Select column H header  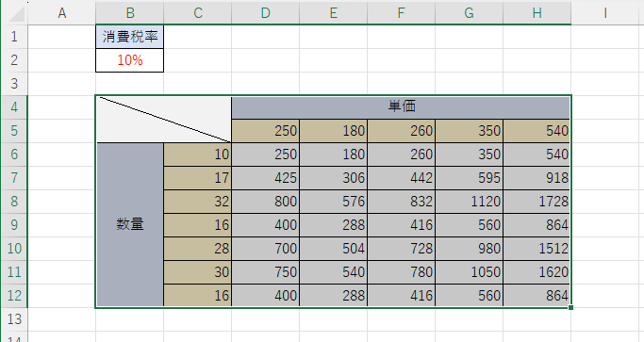click(x=537, y=13)
